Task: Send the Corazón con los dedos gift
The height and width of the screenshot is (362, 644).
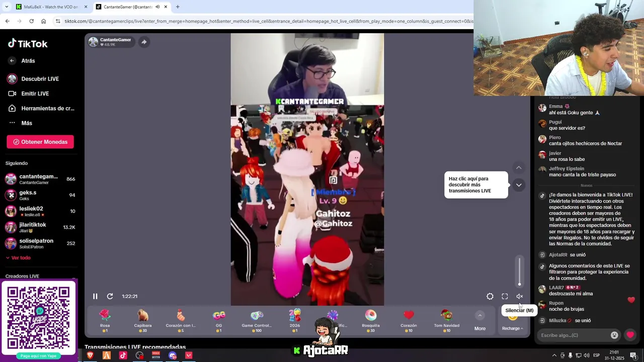Action: [x=181, y=320]
